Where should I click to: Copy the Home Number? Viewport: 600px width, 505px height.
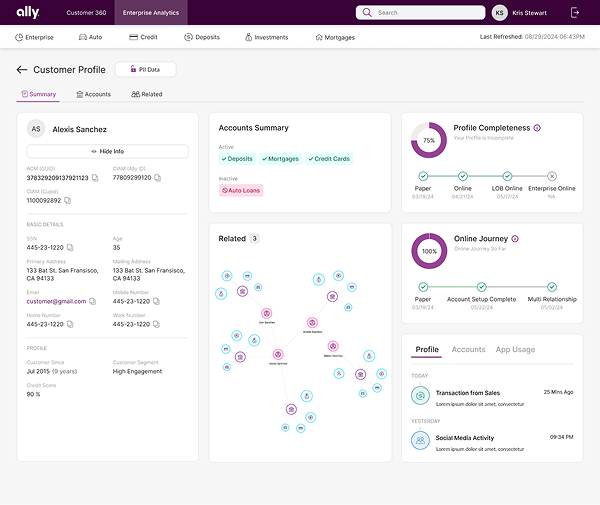point(70,324)
